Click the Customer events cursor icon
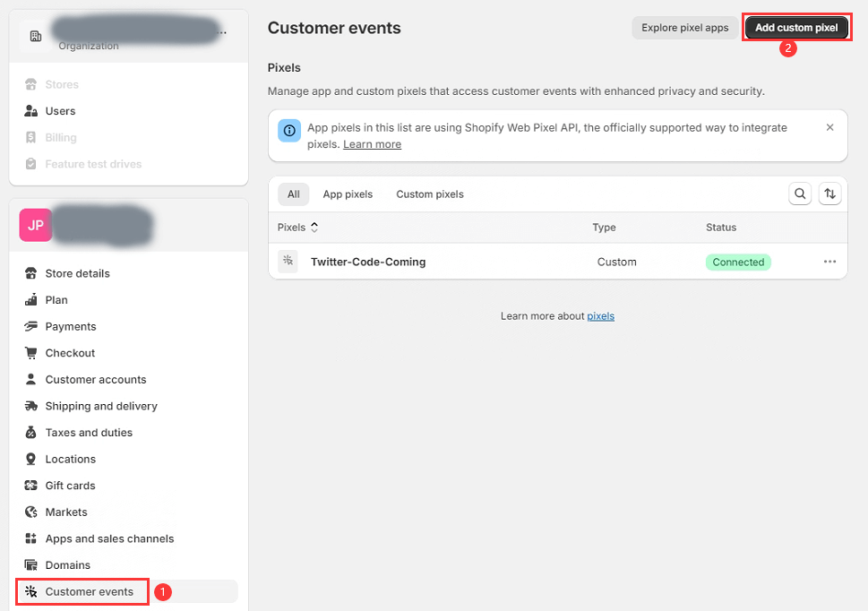 pyautogui.click(x=31, y=591)
